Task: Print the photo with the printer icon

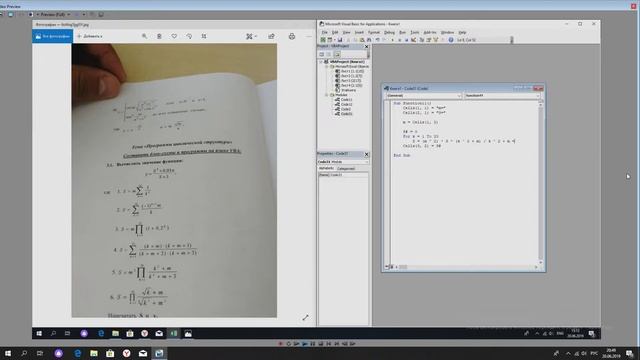Action: click(x=292, y=36)
